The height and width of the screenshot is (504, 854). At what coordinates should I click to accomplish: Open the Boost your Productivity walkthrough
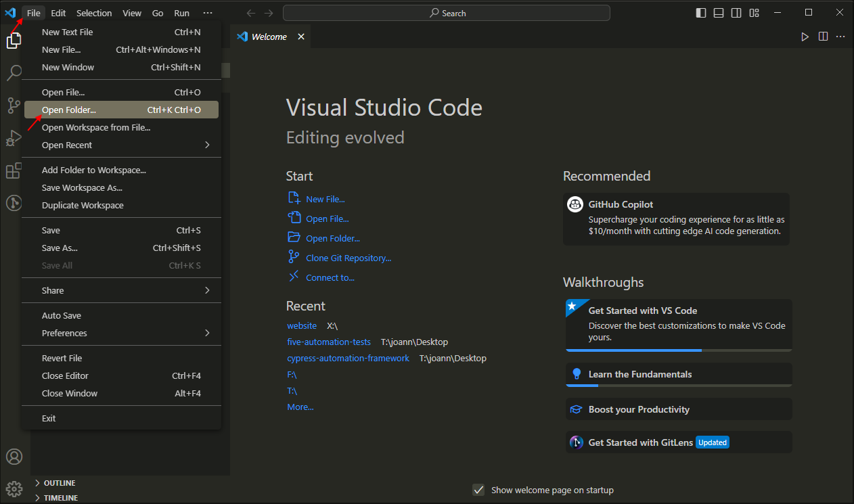[679, 409]
